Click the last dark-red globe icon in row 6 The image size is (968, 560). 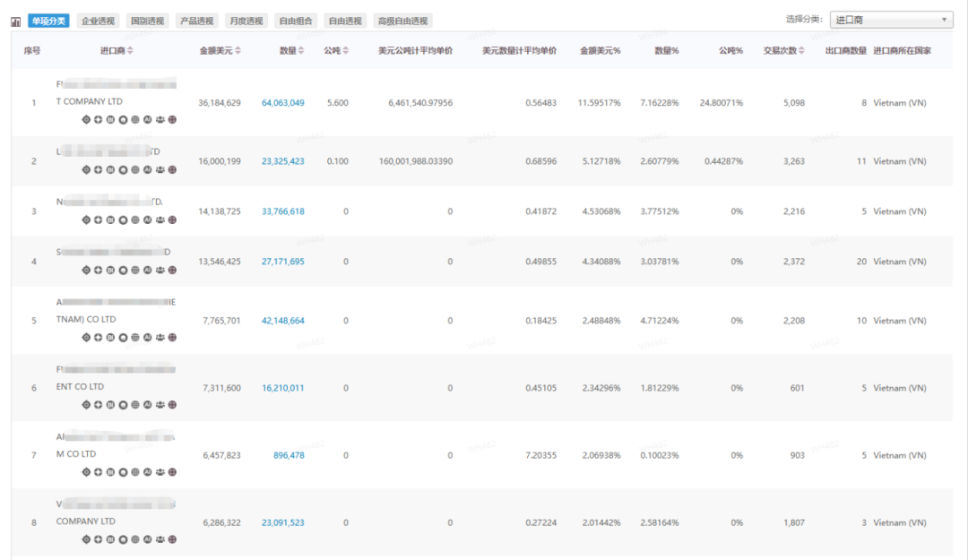(x=172, y=405)
